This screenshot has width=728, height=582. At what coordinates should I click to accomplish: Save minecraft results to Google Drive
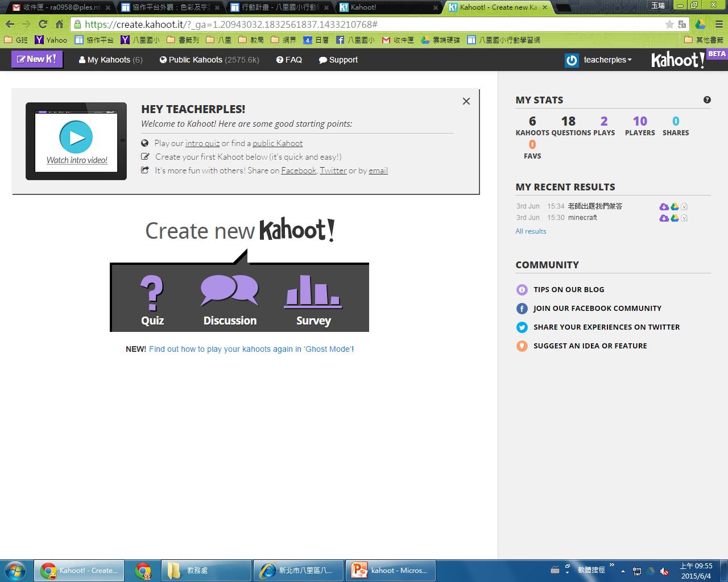pos(675,218)
